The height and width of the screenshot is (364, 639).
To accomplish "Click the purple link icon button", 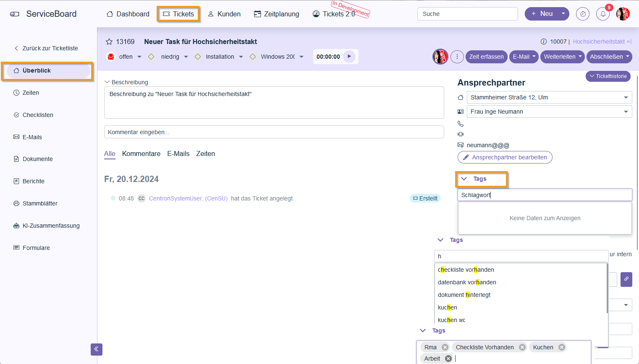I will (x=626, y=279).
